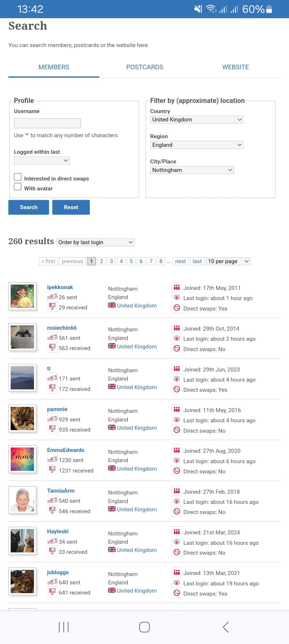Viewport: 289px width, 644px height.
Task: Click the UK flag icon beside TanniaArm
Action: click(x=112, y=509)
